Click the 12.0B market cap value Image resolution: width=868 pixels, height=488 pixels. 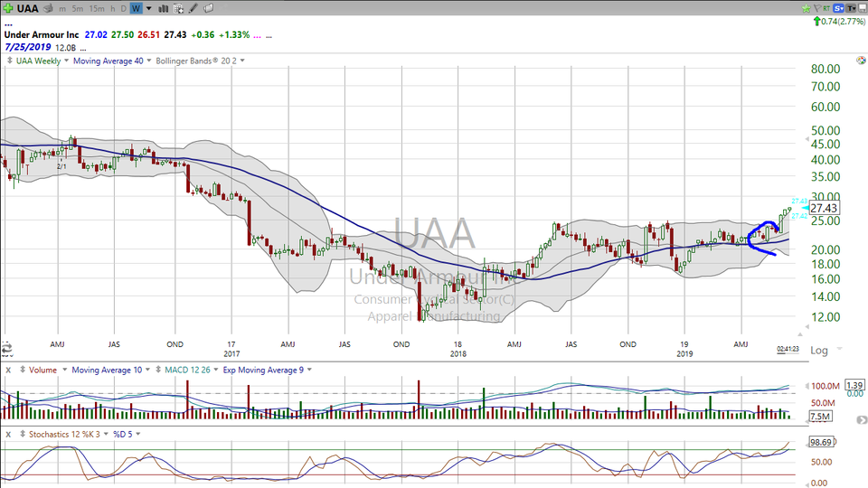[65, 48]
